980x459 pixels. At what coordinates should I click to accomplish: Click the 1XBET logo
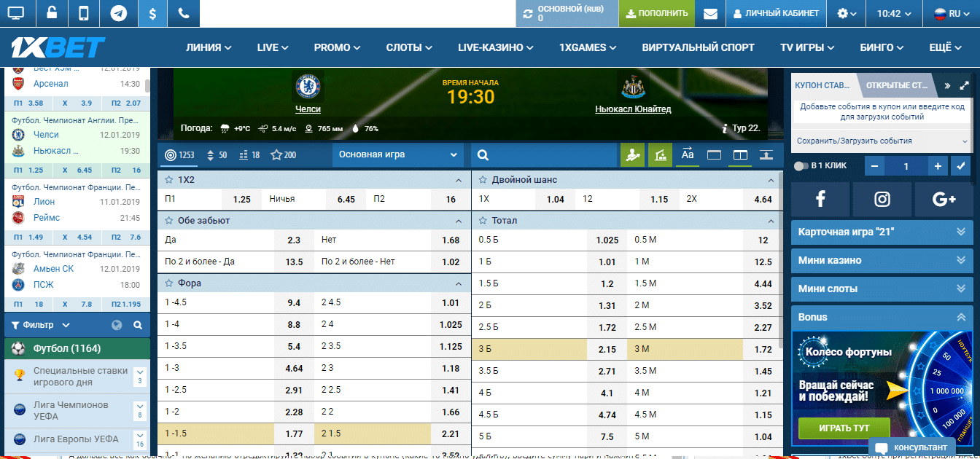(58, 48)
